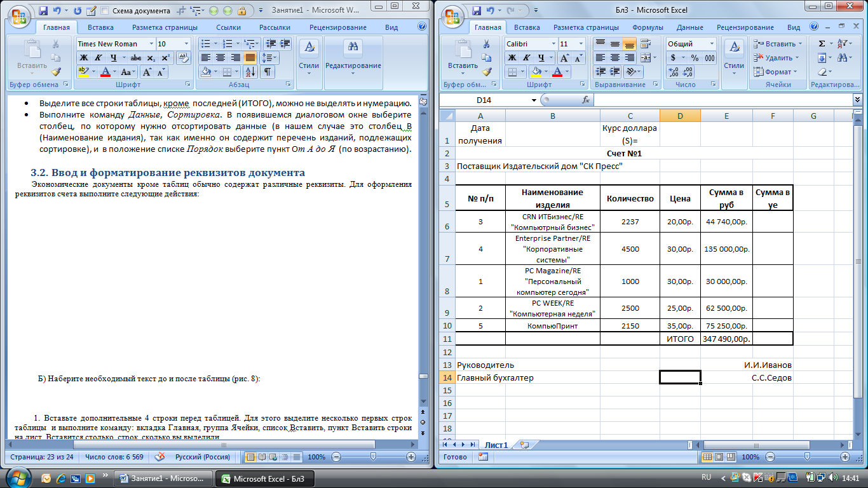Viewport: 868px width, 488px height.
Task: Center align paragraph in Word
Action: coord(220,58)
